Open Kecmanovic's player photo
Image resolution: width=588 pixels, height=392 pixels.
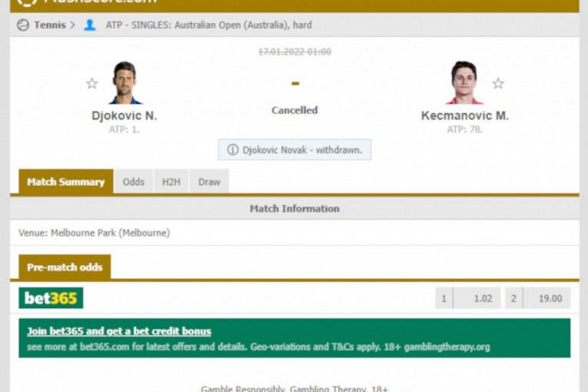[464, 82]
